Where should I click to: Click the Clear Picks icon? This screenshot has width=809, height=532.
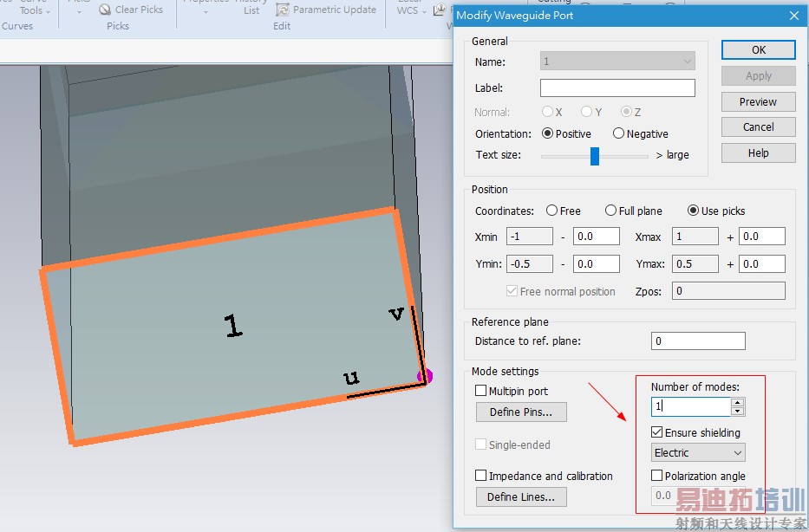pyautogui.click(x=105, y=10)
